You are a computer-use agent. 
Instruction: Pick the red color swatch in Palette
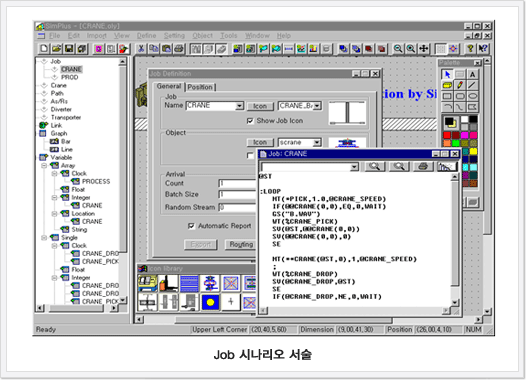click(447, 135)
